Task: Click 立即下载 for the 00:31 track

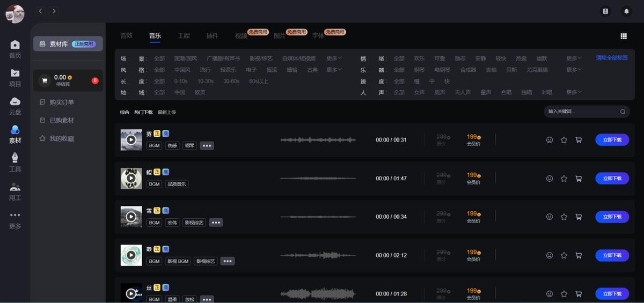Action: click(x=612, y=140)
